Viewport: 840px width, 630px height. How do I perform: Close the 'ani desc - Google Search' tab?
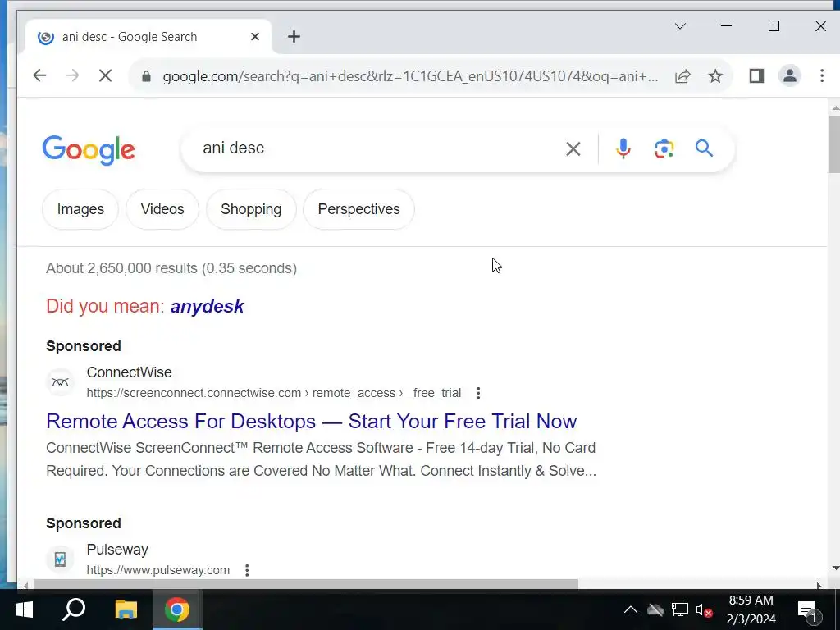pyautogui.click(x=255, y=36)
